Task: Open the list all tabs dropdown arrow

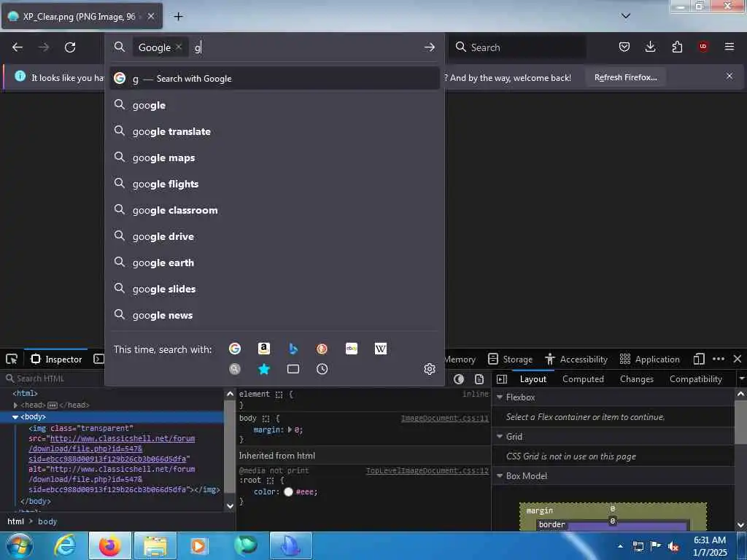Action: point(626,16)
